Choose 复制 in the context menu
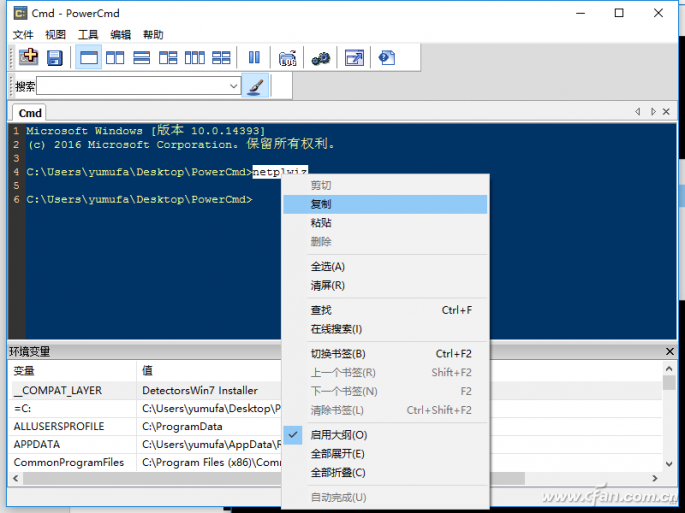This screenshot has width=685, height=513. [385, 204]
